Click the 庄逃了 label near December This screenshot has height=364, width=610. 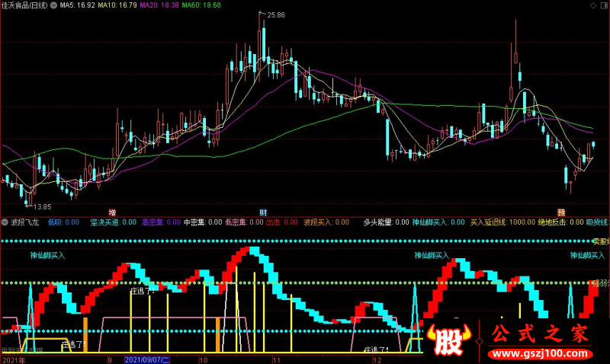pos(376,350)
